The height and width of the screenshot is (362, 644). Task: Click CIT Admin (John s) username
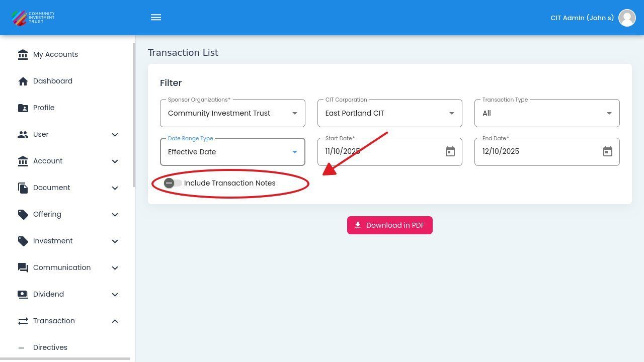click(x=582, y=18)
